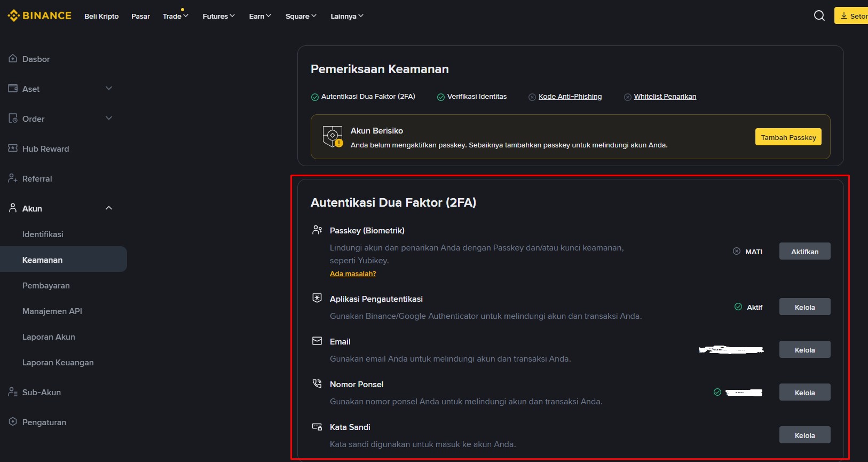
Task: Click the Referral person-plus icon
Action: 13,178
